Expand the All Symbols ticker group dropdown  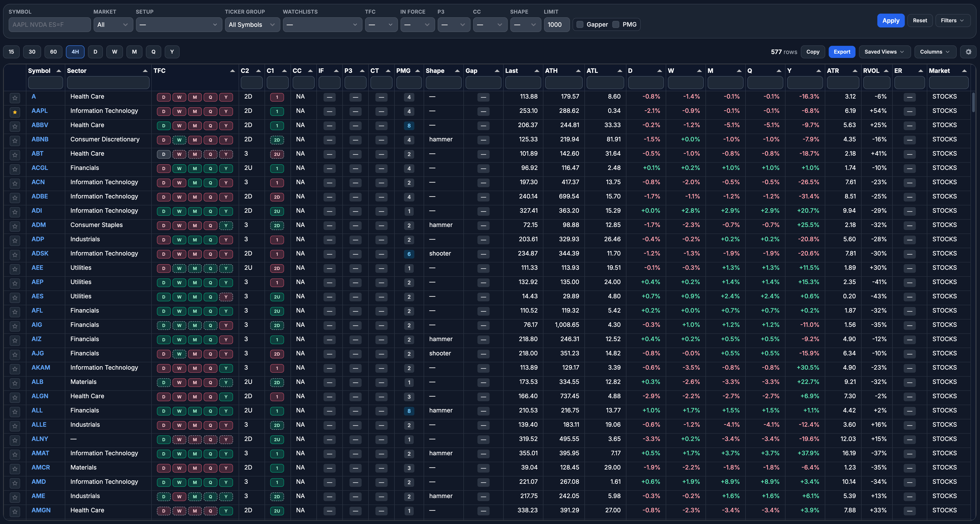coord(252,24)
